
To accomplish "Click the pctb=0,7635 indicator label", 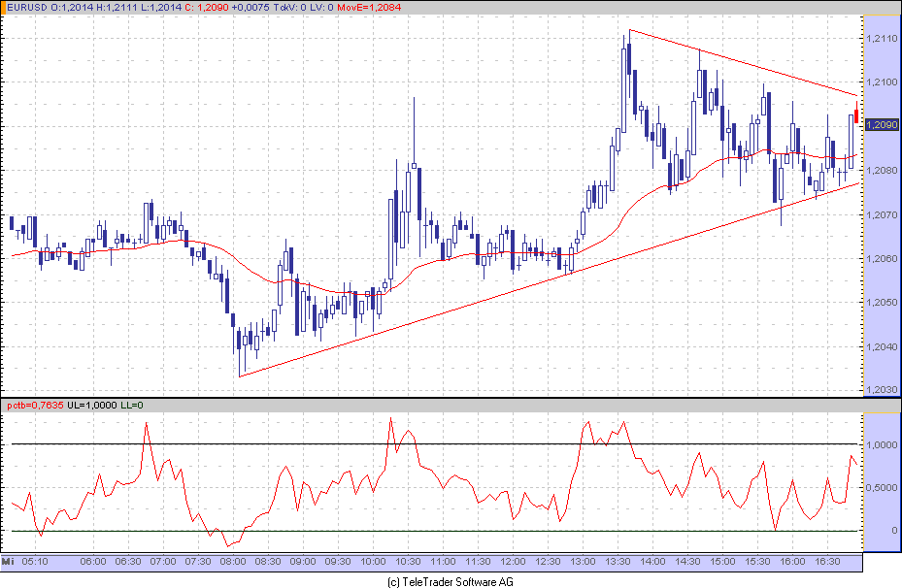I will 35,405.
